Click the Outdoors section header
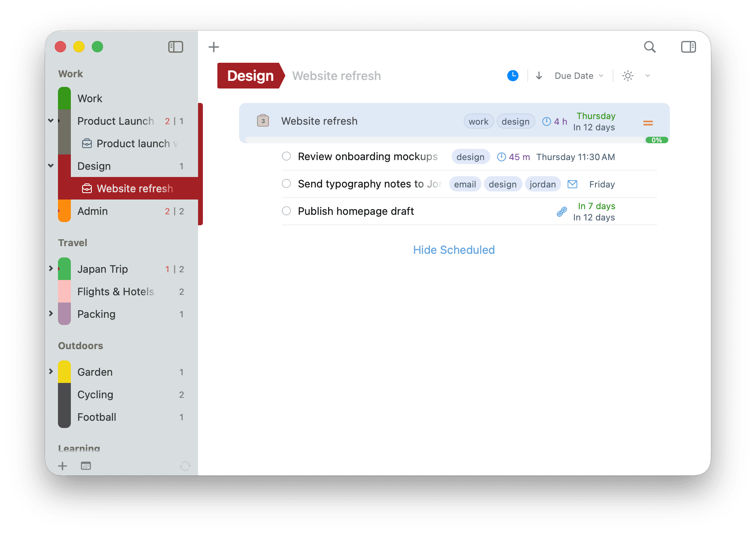Image resolution: width=756 pixels, height=535 pixels. (x=81, y=346)
